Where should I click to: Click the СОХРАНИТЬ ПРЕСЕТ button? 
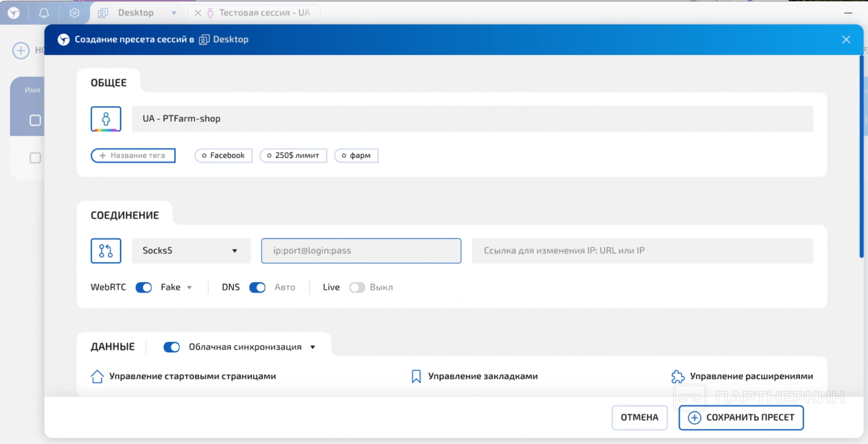tap(741, 417)
